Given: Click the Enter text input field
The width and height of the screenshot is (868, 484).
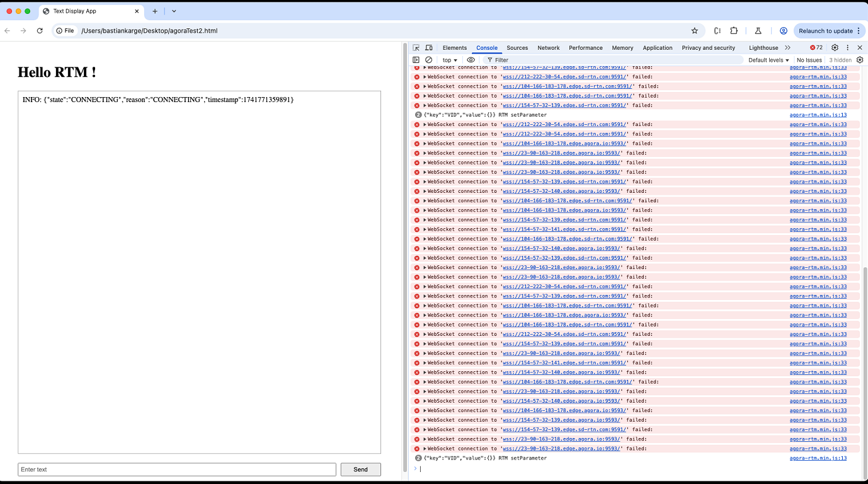Looking at the screenshot, I should [x=176, y=470].
